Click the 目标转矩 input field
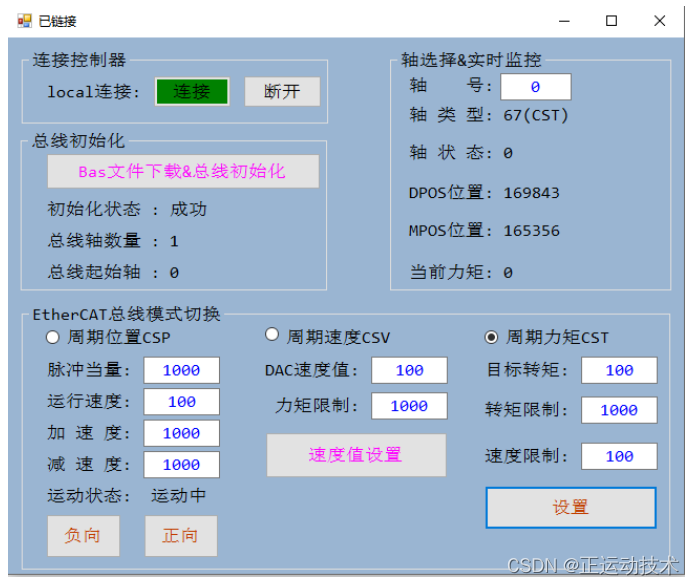 coord(619,370)
